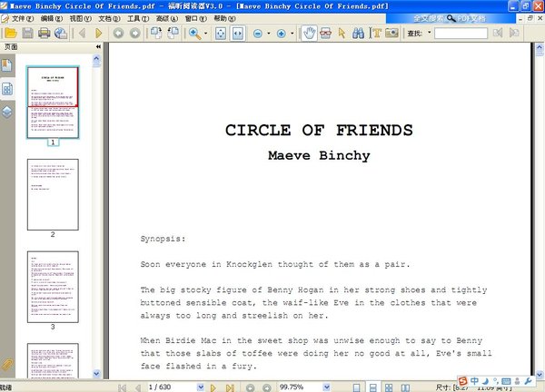
Task: Open the find options dropdown arrow
Action: click(430, 33)
